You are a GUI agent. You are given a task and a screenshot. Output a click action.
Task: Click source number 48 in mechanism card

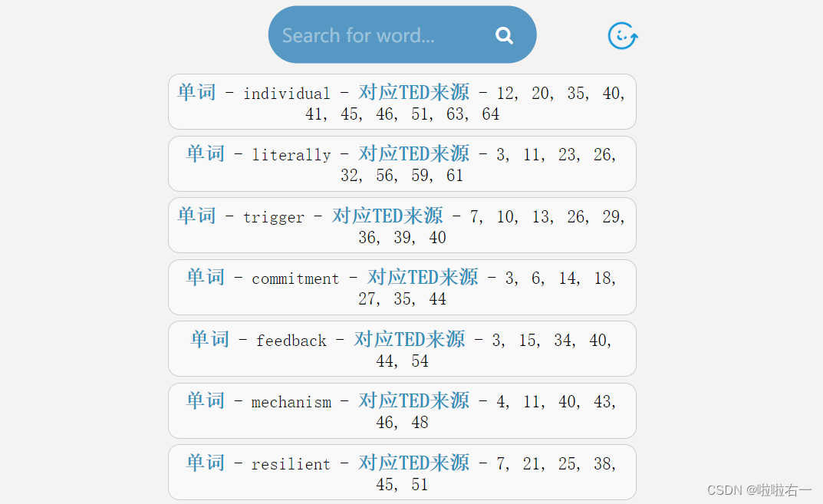tap(420, 423)
